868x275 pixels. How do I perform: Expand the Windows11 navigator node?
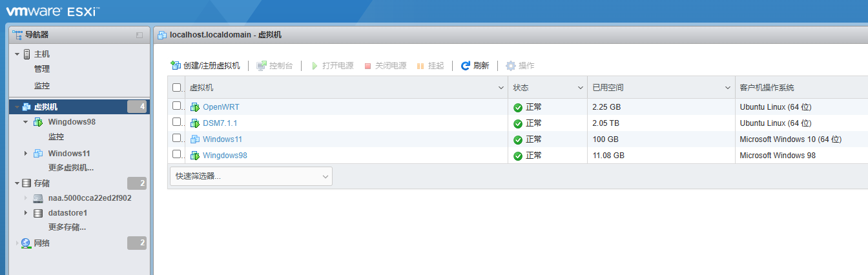26,153
